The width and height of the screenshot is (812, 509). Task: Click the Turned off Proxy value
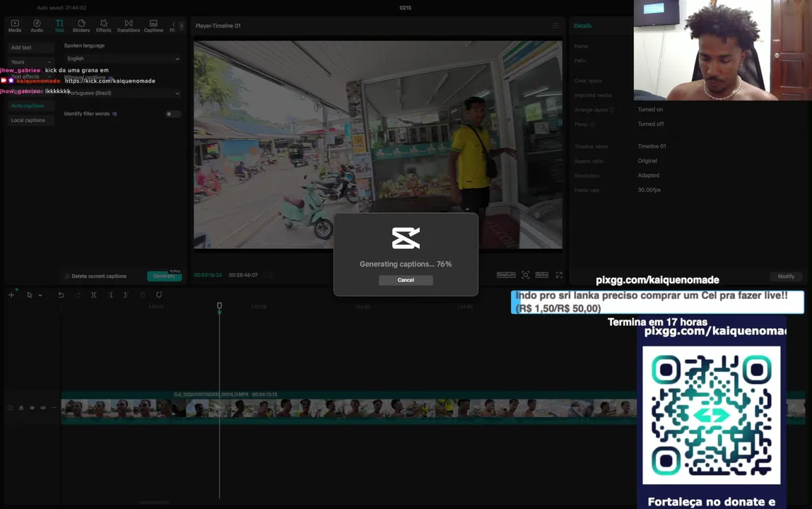coord(650,124)
